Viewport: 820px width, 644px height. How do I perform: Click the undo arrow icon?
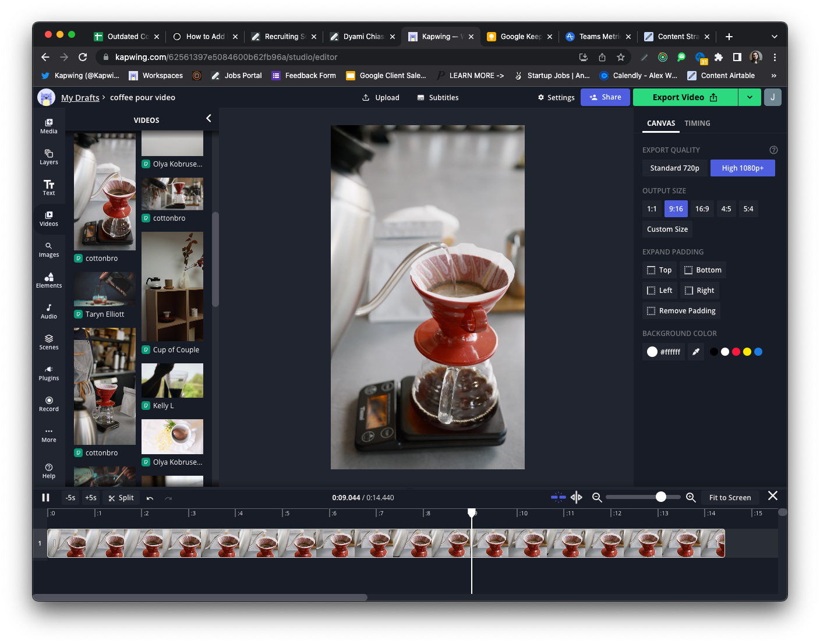pyautogui.click(x=150, y=498)
